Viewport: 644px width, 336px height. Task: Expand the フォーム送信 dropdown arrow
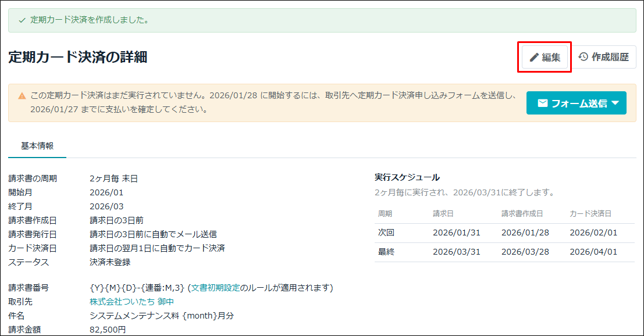[x=615, y=103]
